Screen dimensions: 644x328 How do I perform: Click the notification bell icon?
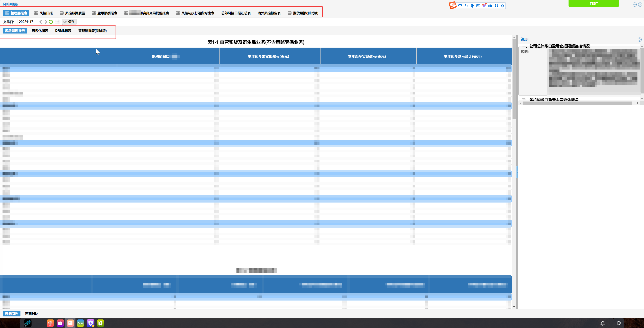(x=603, y=323)
